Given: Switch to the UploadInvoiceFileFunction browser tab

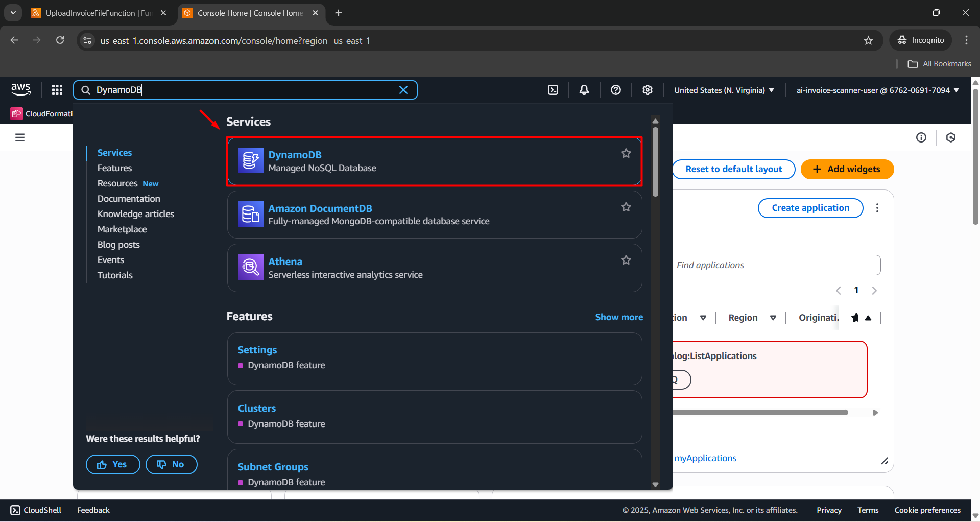Looking at the screenshot, I should (92, 13).
